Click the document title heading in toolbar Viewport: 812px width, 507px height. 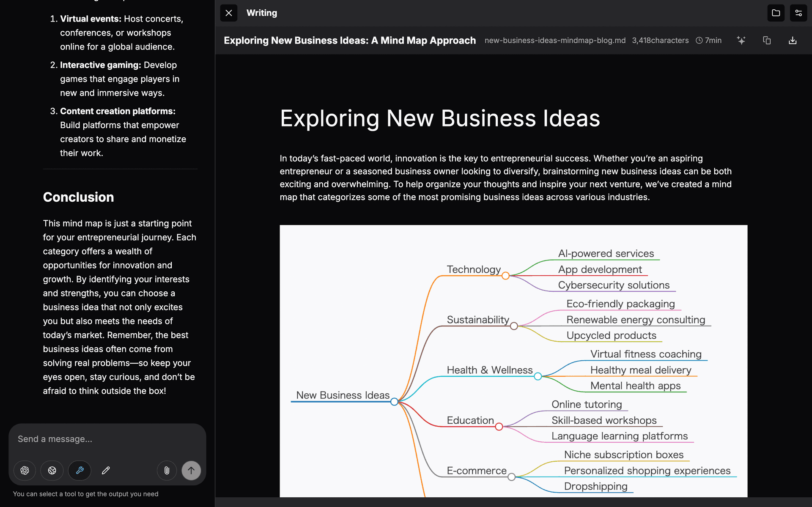pos(350,40)
